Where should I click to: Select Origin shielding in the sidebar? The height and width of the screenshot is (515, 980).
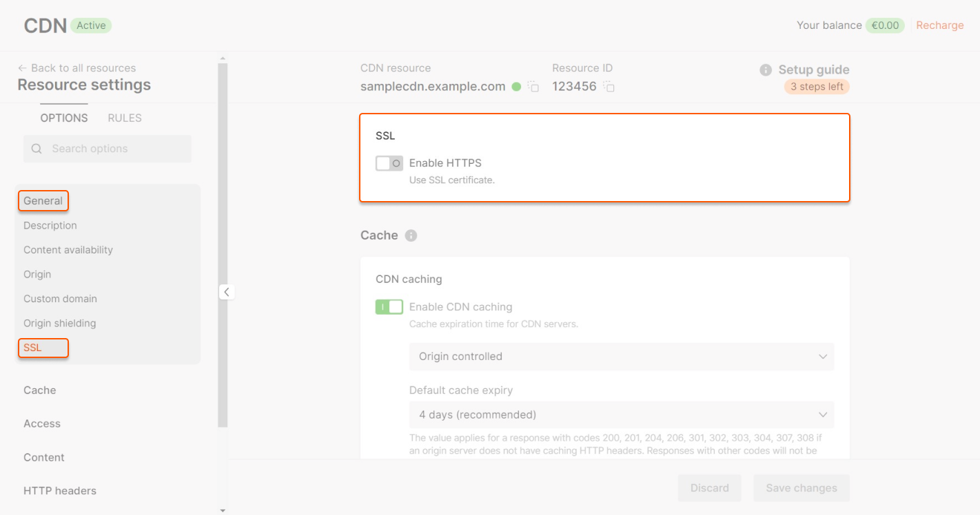(x=59, y=323)
